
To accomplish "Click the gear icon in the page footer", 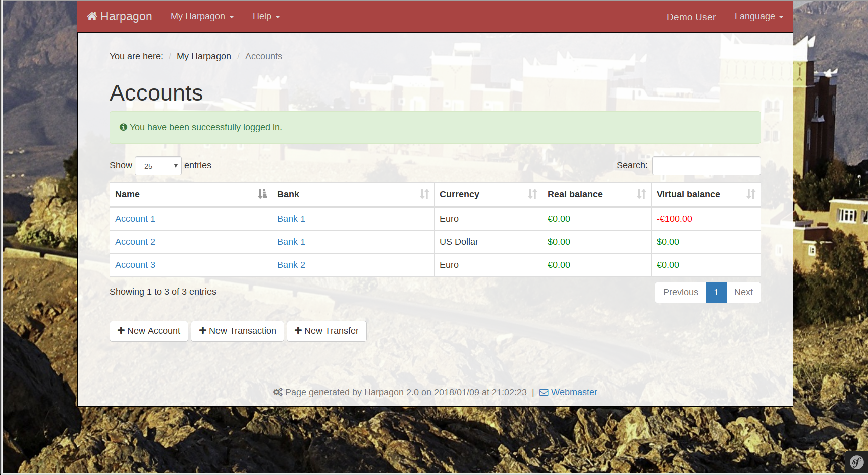I will tap(278, 392).
